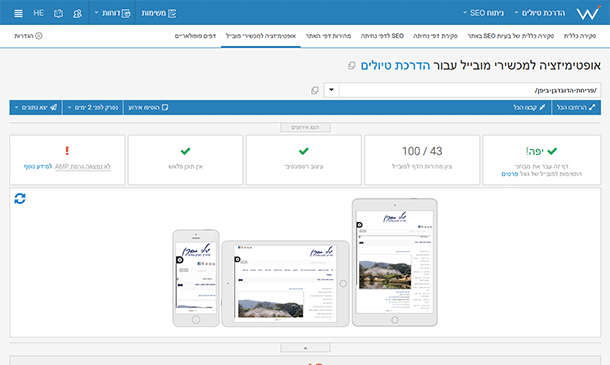Click the zoom icon on the portrait tablet preview
The width and height of the screenshot is (610, 365).
click(359, 225)
